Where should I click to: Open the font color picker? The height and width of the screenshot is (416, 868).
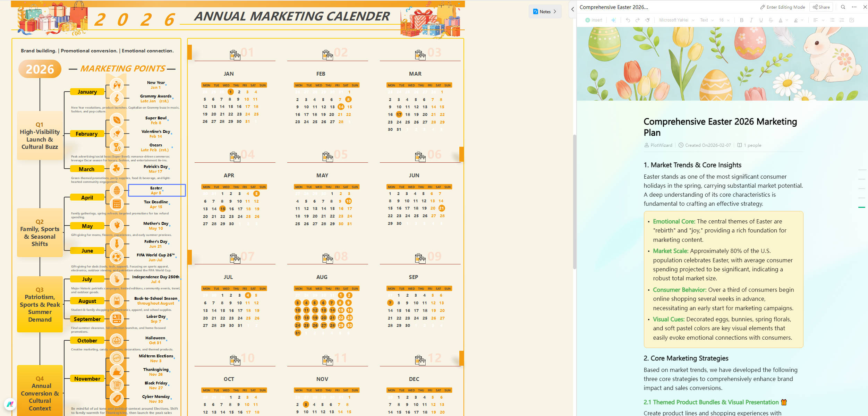[x=781, y=20]
